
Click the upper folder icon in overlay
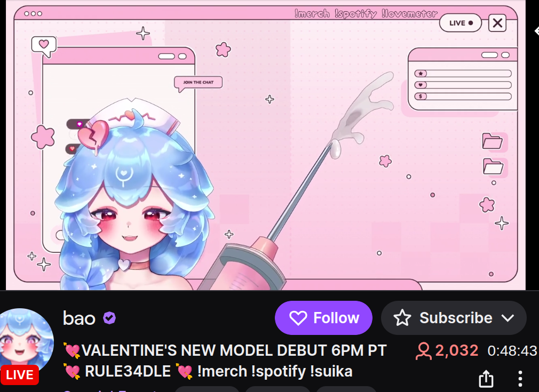tap(493, 141)
